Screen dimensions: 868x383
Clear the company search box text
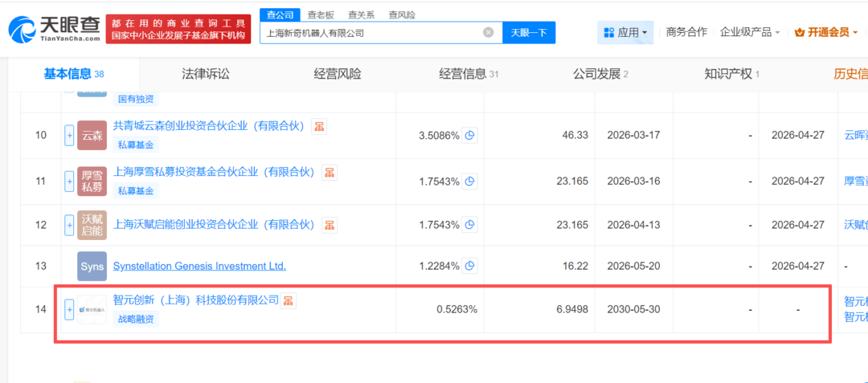click(x=489, y=33)
